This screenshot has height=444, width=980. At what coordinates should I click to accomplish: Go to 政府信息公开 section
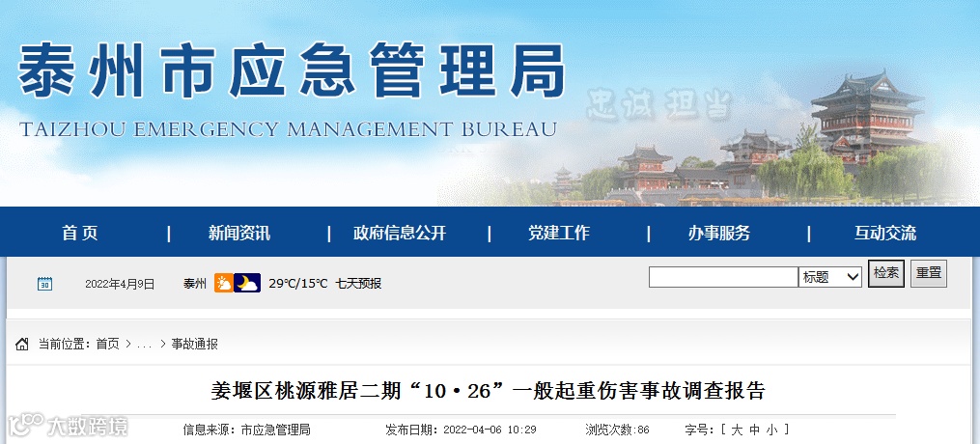[x=400, y=233]
